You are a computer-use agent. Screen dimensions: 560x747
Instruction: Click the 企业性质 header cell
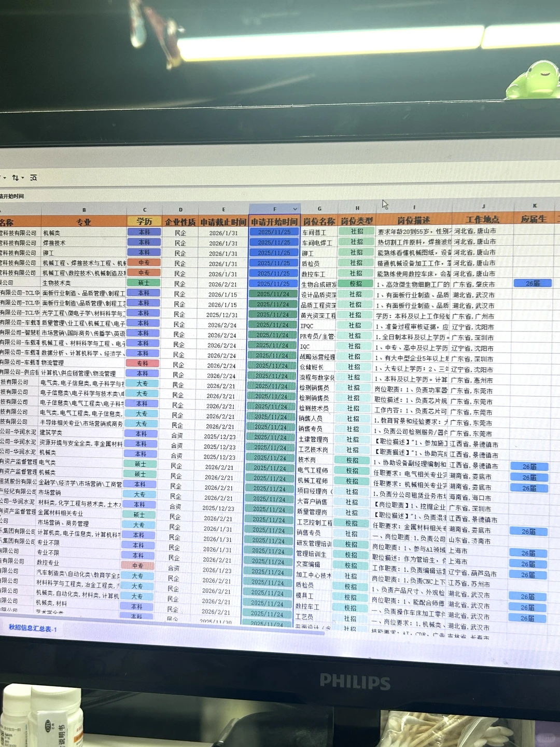pyautogui.click(x=180, y=222)
